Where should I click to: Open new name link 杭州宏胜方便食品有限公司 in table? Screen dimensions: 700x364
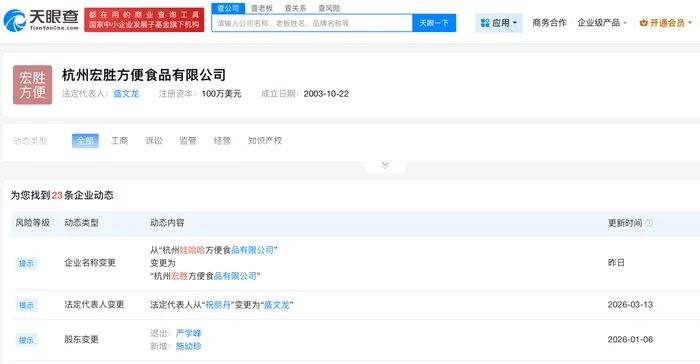(205, 276)
